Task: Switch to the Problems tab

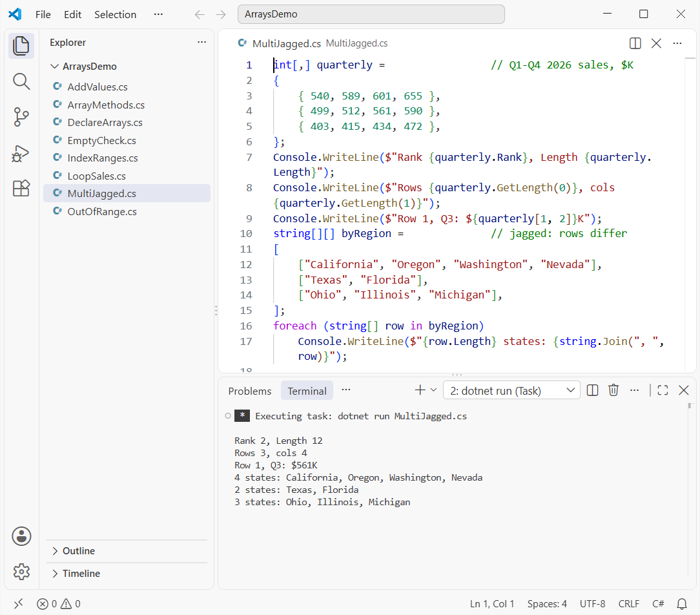Action: (249, 391)
